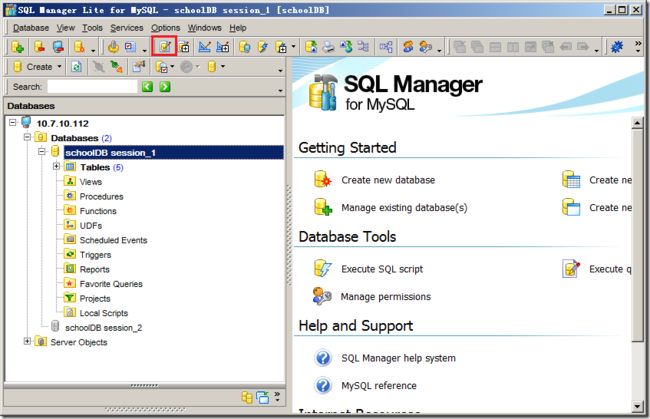This screenshot has width=650, height=419.
Task: Click Manage existing database(s) link
Action: click(x=404, y=207)
